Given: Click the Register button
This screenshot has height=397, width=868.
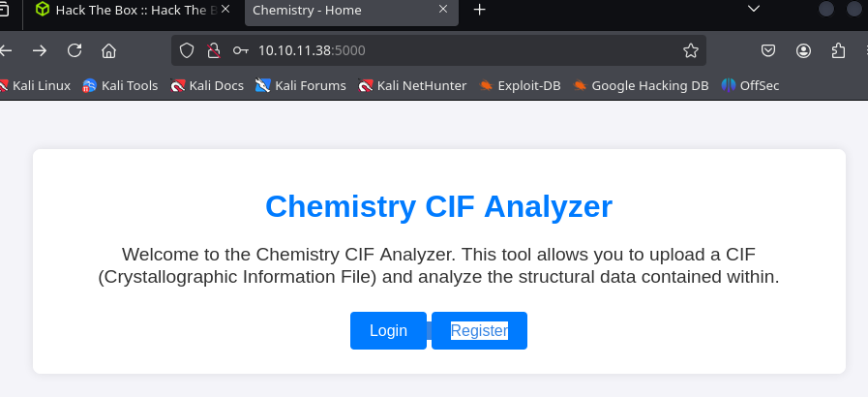Looking at the screenshot, I should (479, 330).
